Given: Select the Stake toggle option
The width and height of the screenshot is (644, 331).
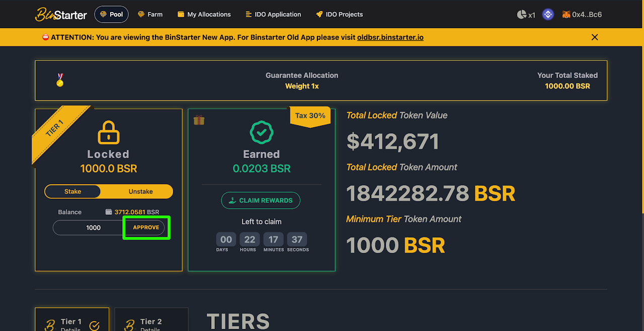Looking at the screenshot, I should point(72,191).
